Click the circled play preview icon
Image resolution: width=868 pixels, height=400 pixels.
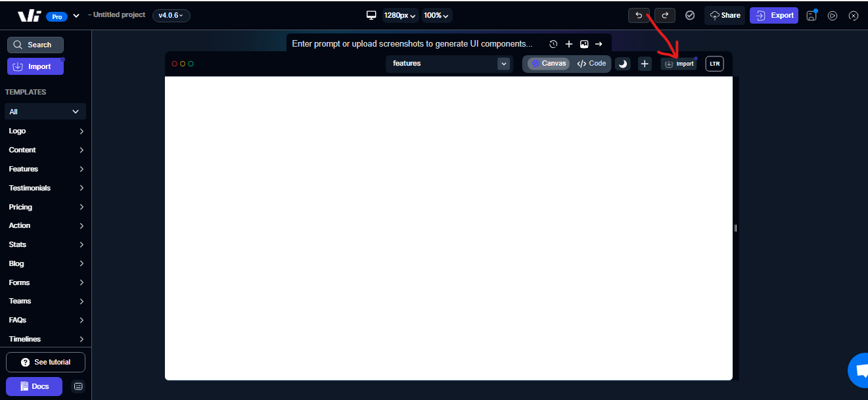(833, 16)
